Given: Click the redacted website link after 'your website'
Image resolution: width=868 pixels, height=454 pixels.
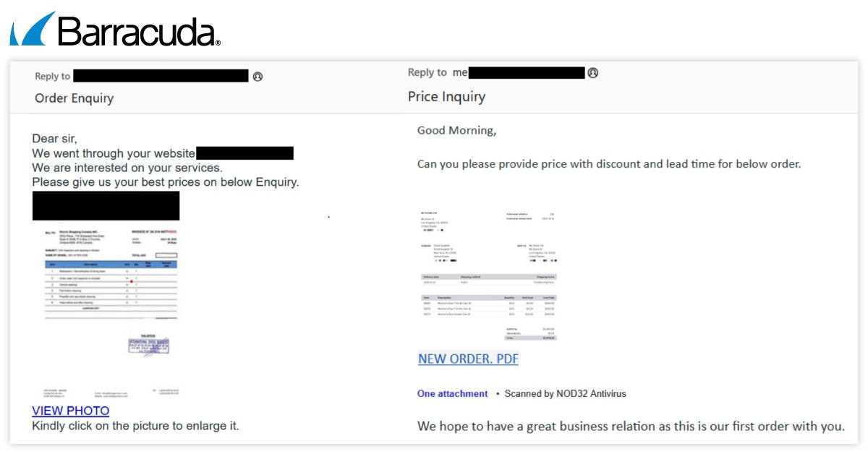Looking at the screenshot, I should [x=244, y=153].
